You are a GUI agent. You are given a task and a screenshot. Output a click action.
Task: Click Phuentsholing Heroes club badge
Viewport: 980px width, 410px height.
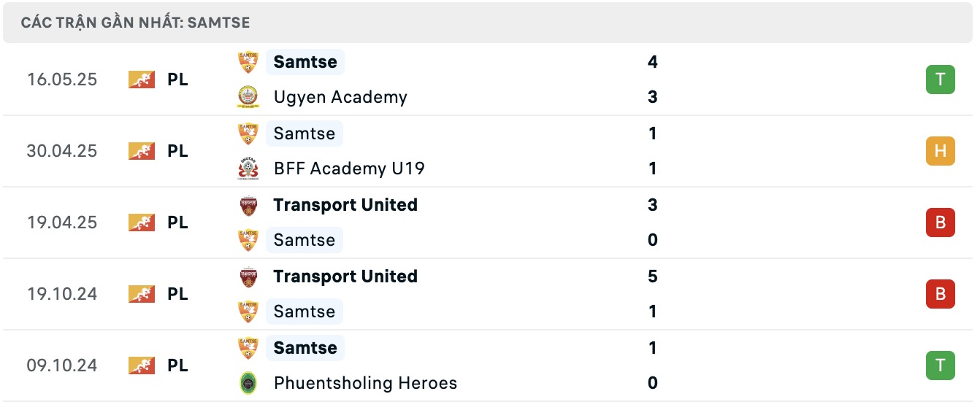pos(248,383)
